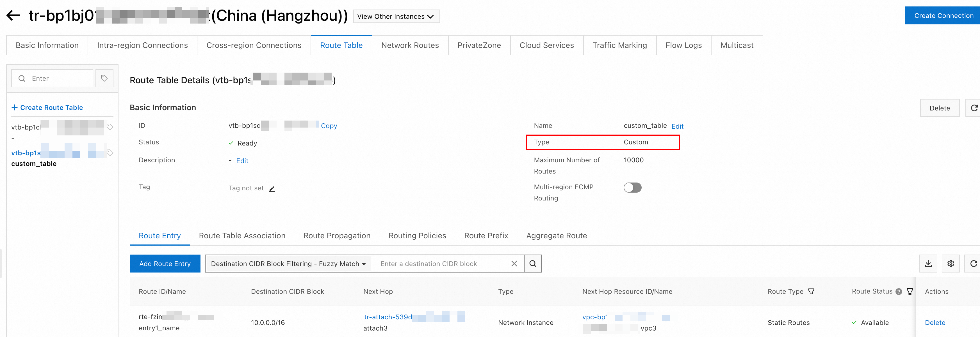Image resolution: width=980 pixels, height=337 pixels.
Task: Click the Add Route Entry button
Action: coord(165,264)
